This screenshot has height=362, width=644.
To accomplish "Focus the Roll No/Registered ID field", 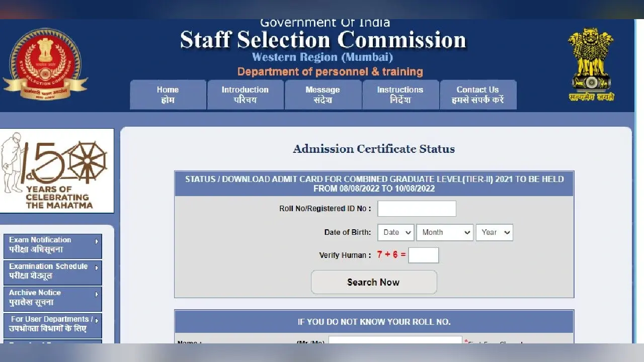I will coord(417,209).
